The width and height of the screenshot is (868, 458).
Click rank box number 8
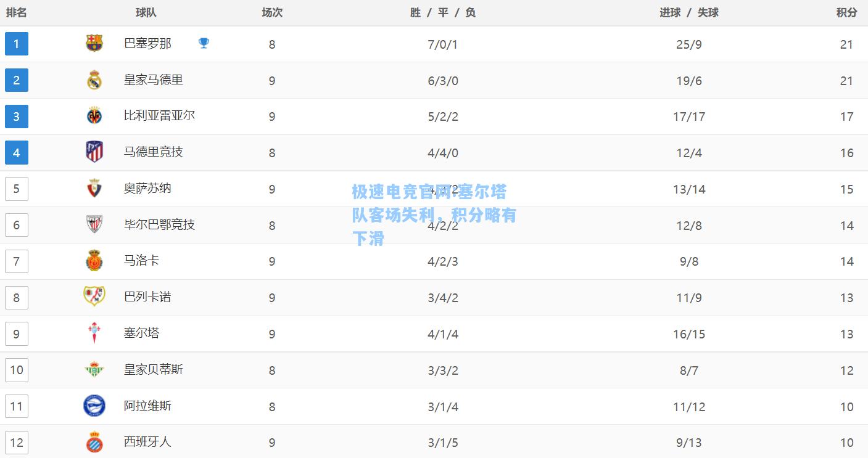point(17,298)
